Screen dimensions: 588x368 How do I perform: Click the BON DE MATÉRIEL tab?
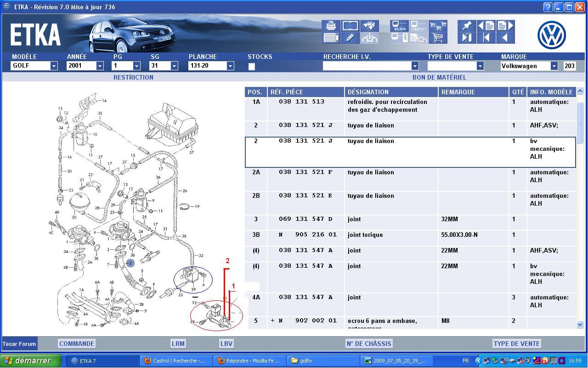pos(439,77)
